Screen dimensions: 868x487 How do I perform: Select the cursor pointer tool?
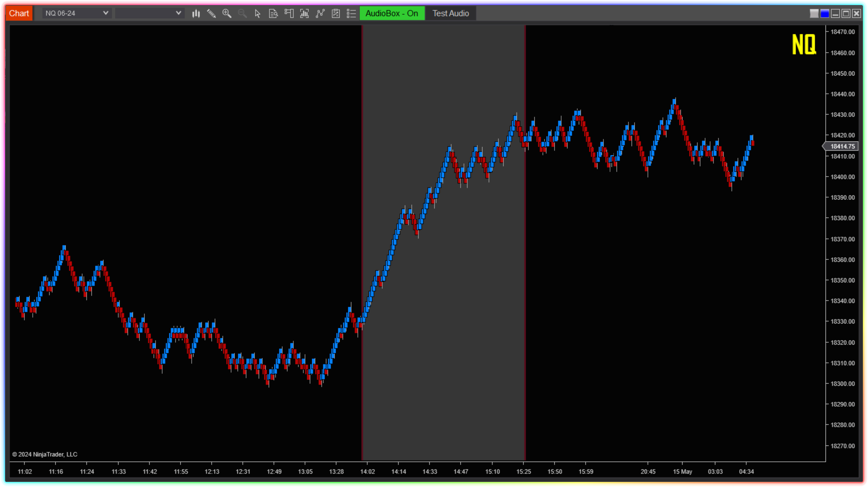click(x=258, y=13)
